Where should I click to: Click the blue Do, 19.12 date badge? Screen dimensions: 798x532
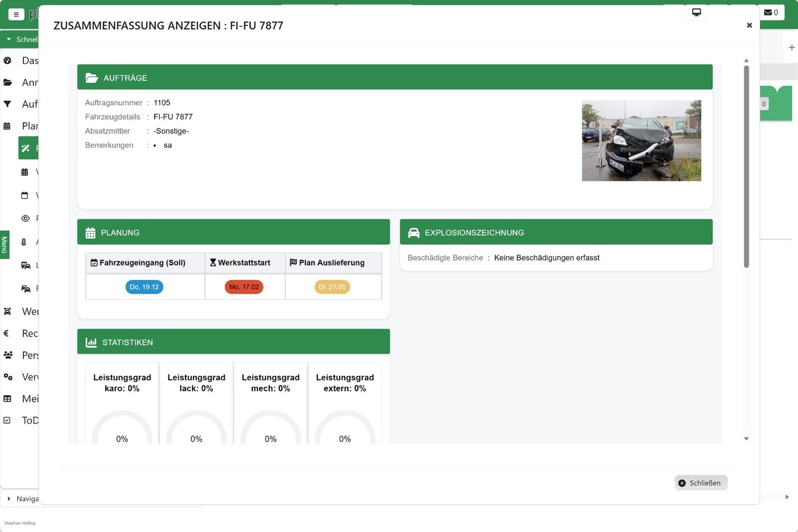[144, 287]
